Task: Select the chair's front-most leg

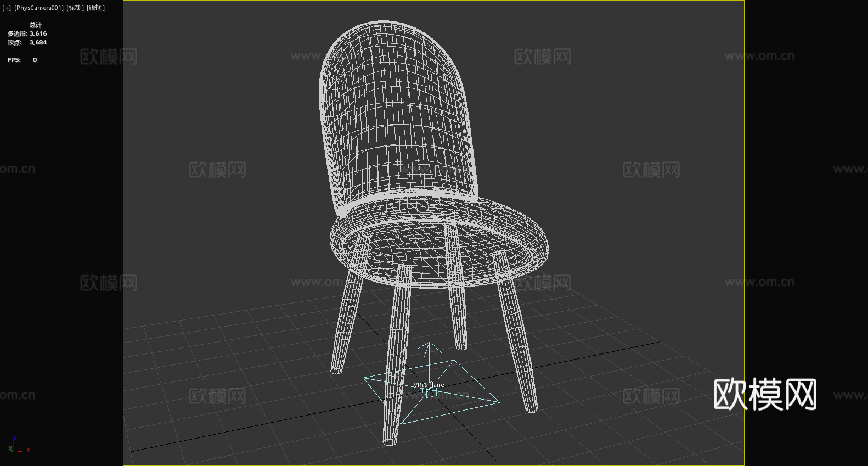Action: (x=397, y=355)
